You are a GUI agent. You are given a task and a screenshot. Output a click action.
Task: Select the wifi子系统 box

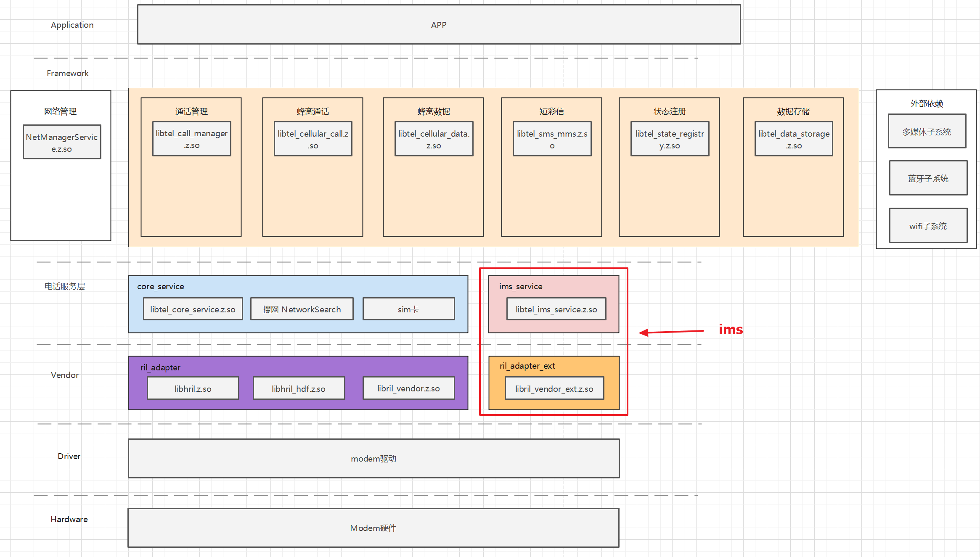(928, 226)
